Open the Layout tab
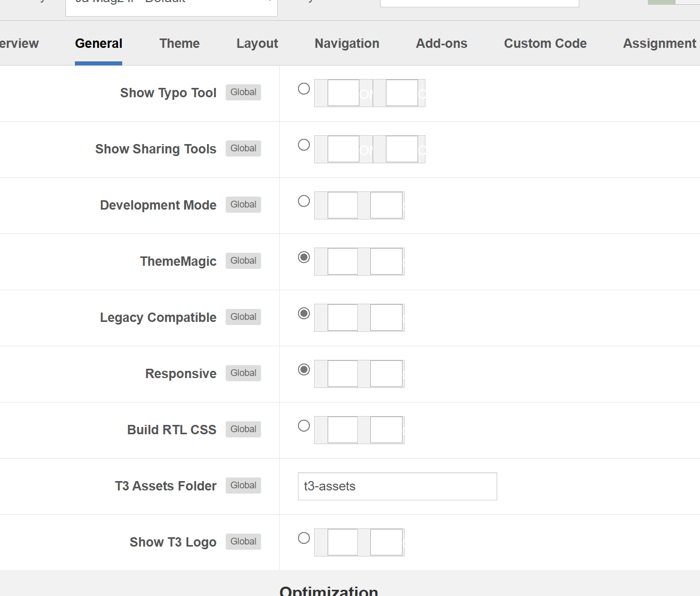Screen dimensions: 700x596 [257, 44]
